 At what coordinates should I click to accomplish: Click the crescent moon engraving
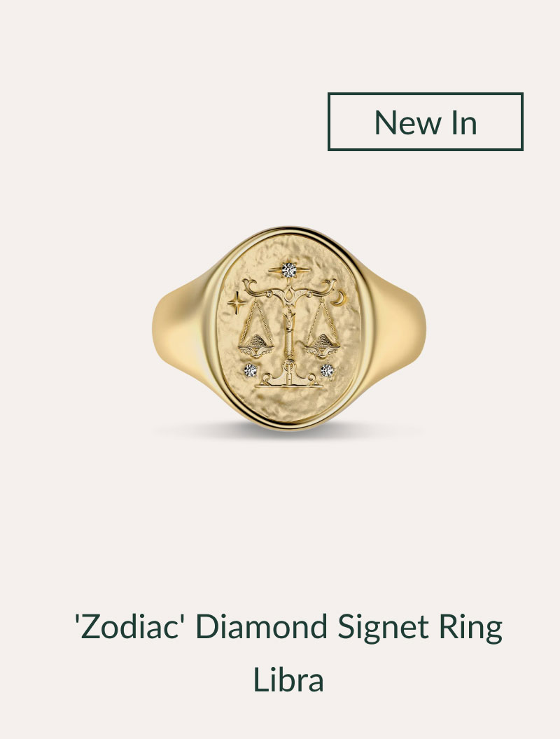pos(339,298)
